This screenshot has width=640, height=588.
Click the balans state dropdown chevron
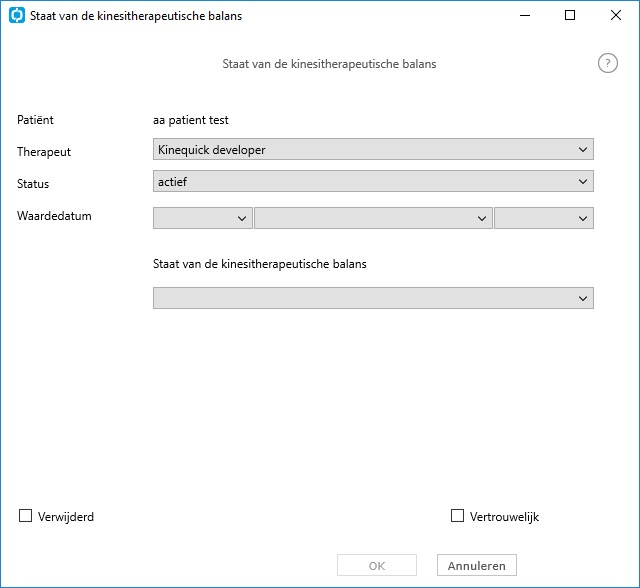(x=583, y=299)
